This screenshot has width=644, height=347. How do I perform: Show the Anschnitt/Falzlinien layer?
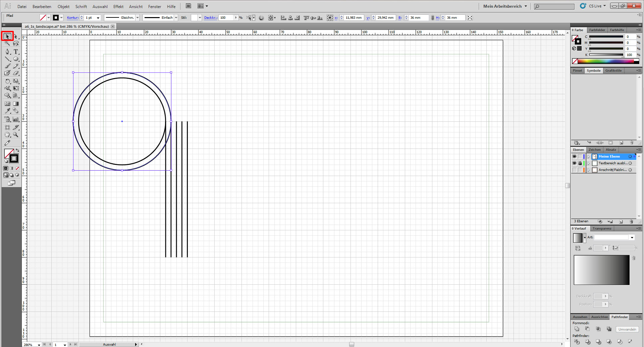tap(574, 170)
